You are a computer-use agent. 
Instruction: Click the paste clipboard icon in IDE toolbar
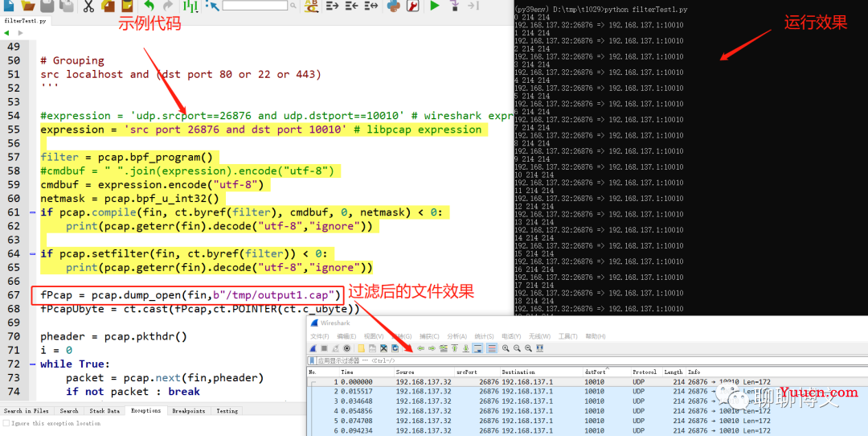[x=127, y=6]
